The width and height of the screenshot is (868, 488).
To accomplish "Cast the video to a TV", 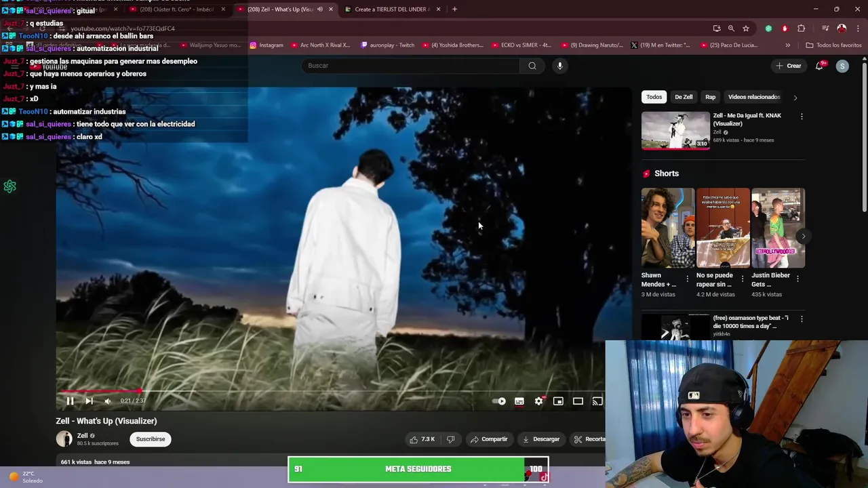I will (597, 401).
